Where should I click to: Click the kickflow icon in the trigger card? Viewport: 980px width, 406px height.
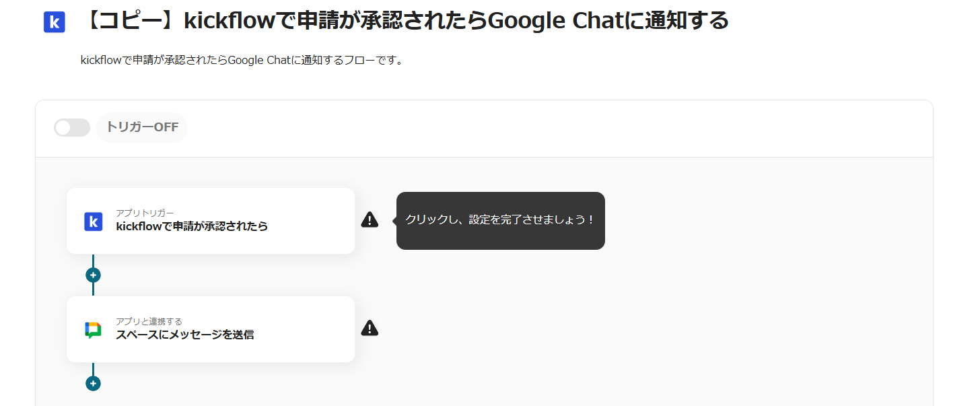[93, 221]
